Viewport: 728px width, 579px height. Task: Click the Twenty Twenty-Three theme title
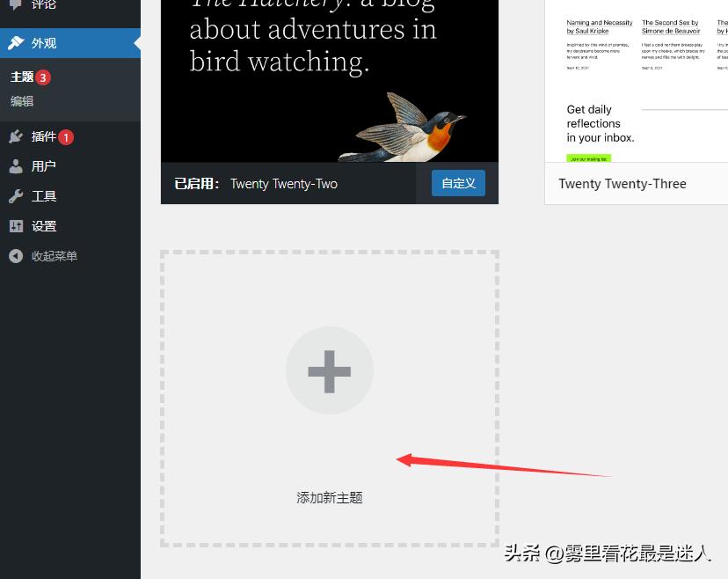[x=622, y=184]
